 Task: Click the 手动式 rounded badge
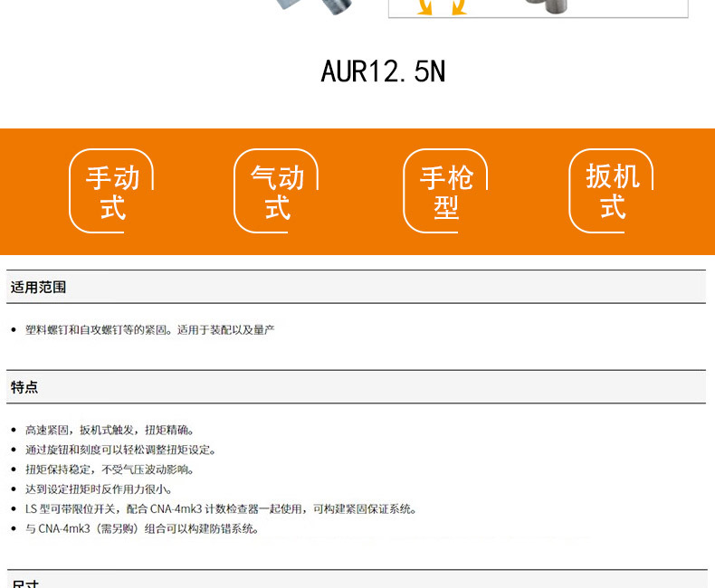(x=111, y=191)
